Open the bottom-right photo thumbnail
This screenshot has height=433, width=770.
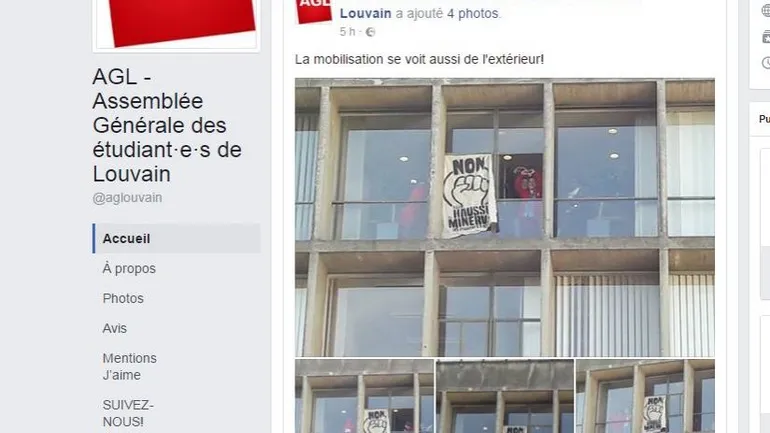click(645, 396)
